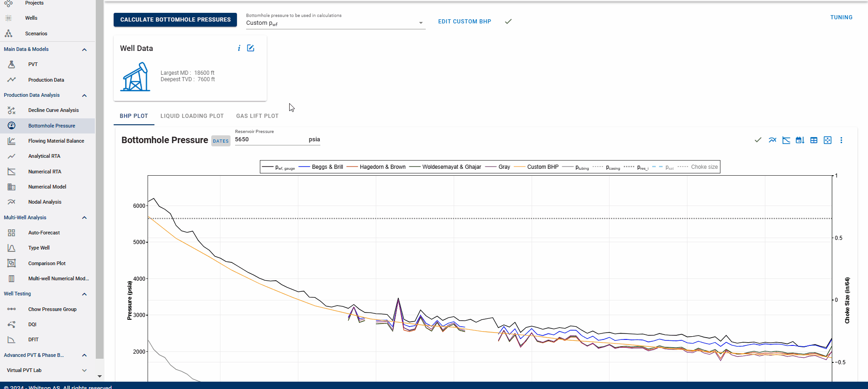
Task: Collapse the Advanced PVT & Phase B... section
Action: click(84, 355)
